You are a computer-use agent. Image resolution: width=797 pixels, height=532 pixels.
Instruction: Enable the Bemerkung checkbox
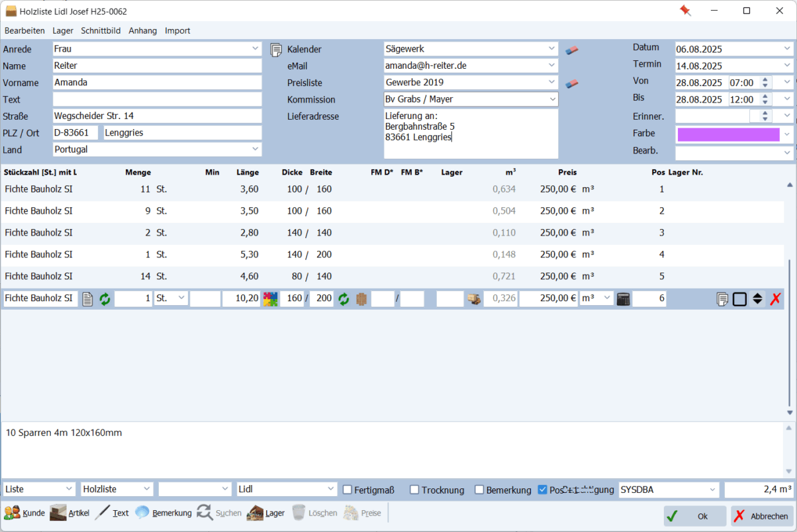pyautogui.click(x=480, y=490)
